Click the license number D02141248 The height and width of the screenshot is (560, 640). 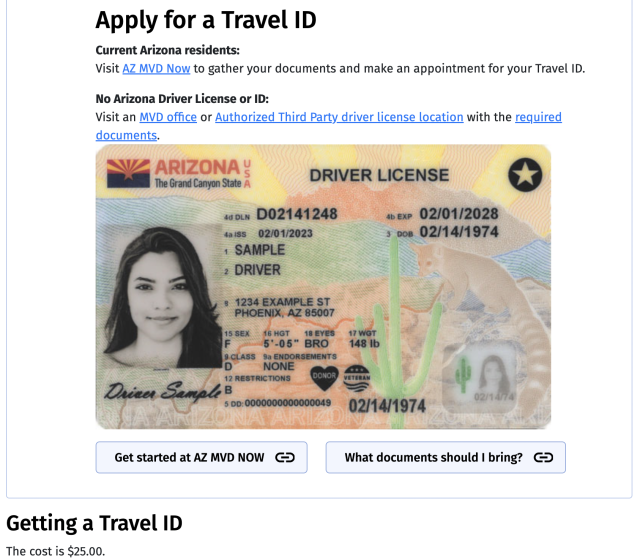pos(297,214)
